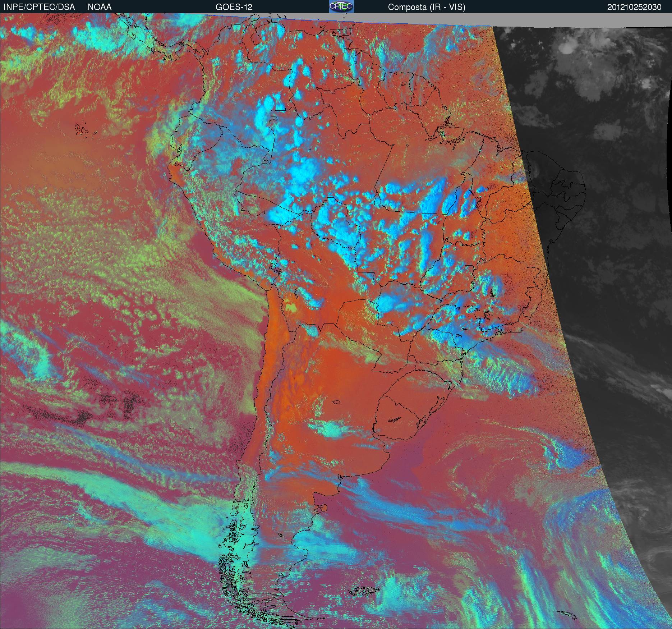This screenshot has width=672, height=629.
Task: Click the GOES-12 satellite label
Action: 234,7
